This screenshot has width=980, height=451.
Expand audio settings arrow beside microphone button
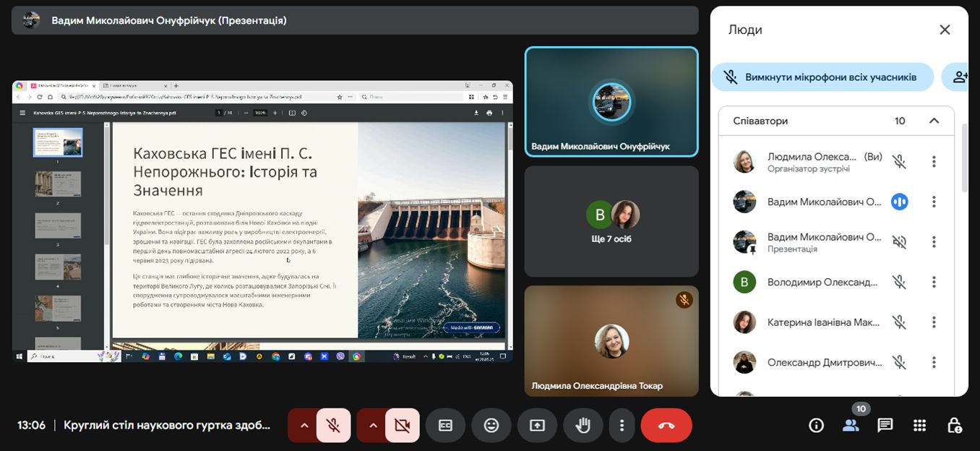coord(304,426)
